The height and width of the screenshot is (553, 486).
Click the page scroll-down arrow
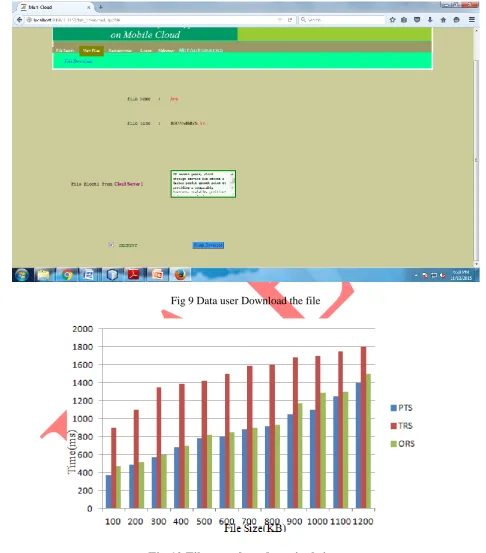click(x=476, y=264)
